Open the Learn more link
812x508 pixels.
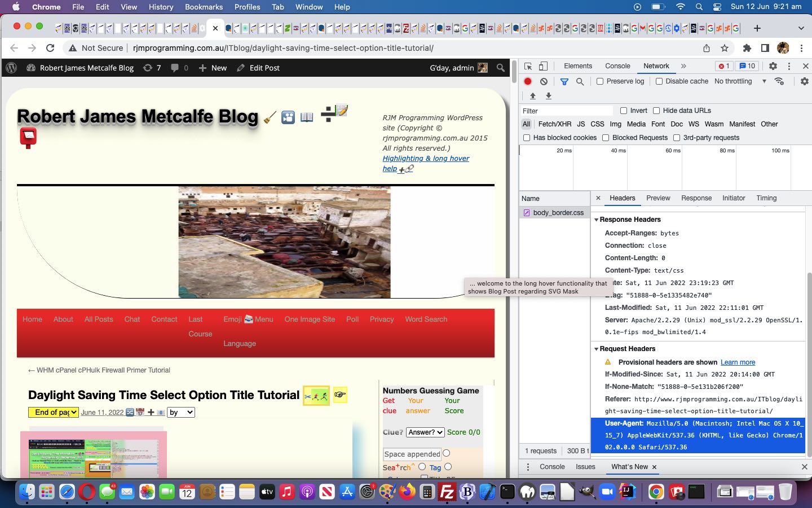738,362
